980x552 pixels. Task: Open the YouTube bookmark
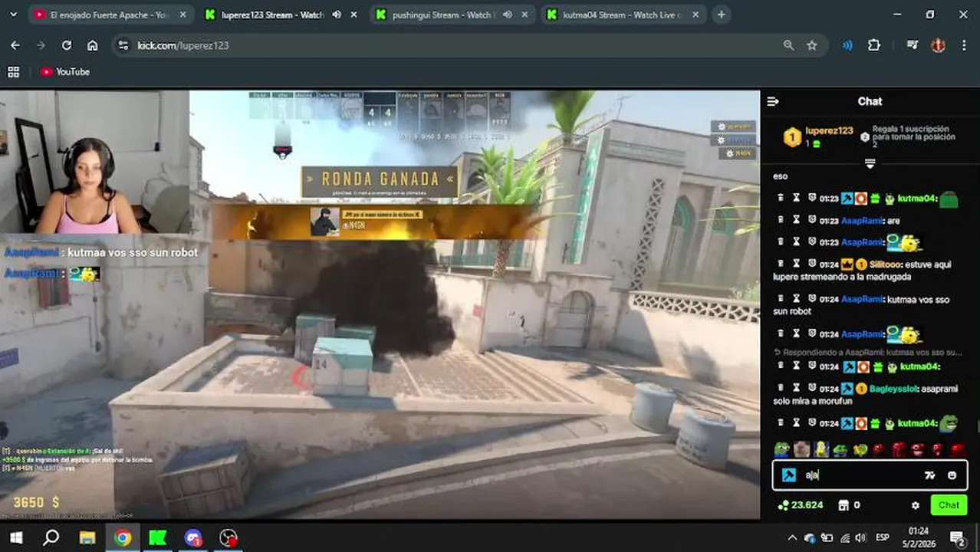65,71
